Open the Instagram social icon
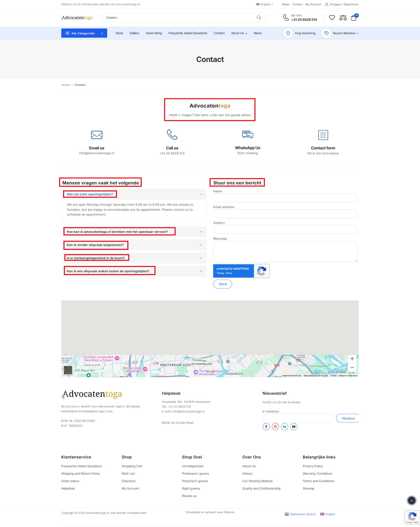The width and height of the screenshot is (420, 527). (275, 426)
